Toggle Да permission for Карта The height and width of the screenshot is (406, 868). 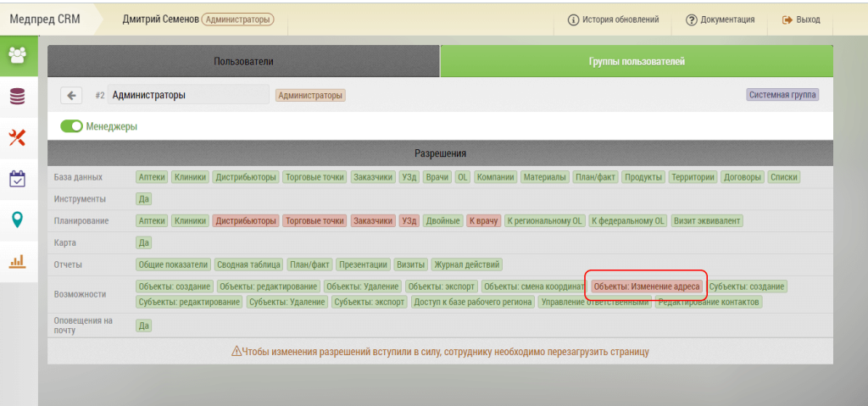143,242
